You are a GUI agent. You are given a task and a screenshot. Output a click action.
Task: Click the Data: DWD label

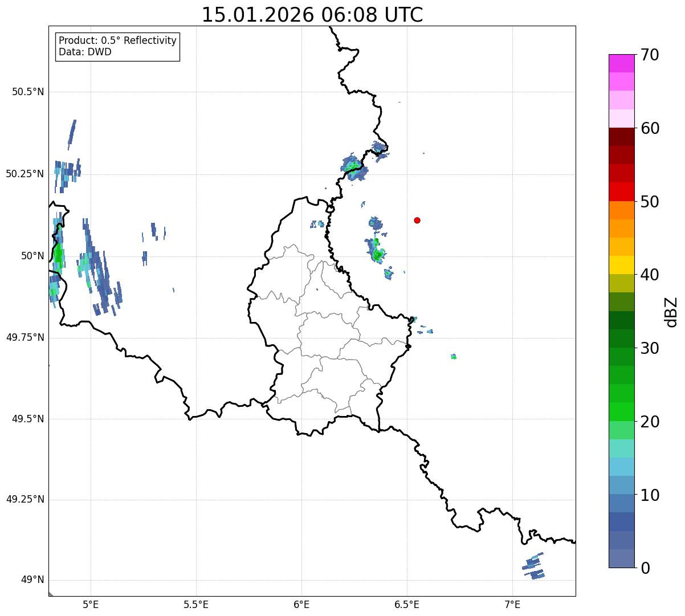pos(85,52)
